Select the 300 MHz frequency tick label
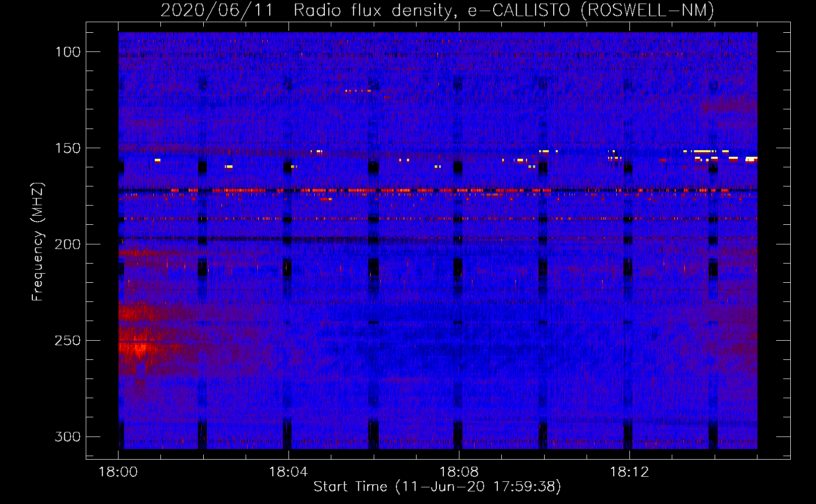 (x=68, y=436)
